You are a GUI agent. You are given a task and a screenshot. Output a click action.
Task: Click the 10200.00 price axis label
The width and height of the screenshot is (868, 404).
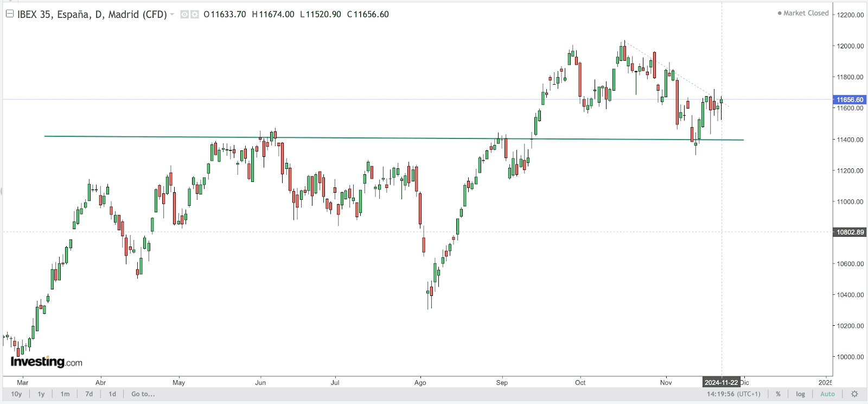[x=850, y=326]
